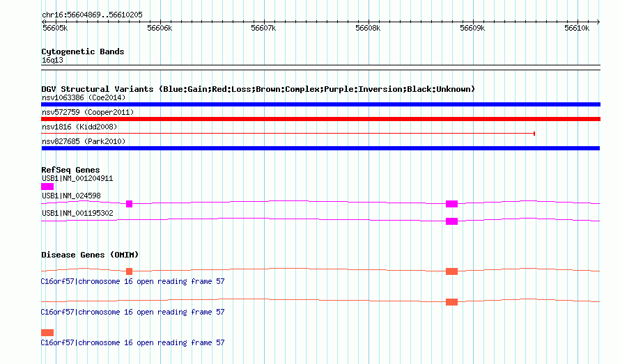The width and height of the screenshot is (620, 364).
Task: Click small orange exon on first OMIM transcript
Action: (x=130, y=271)
